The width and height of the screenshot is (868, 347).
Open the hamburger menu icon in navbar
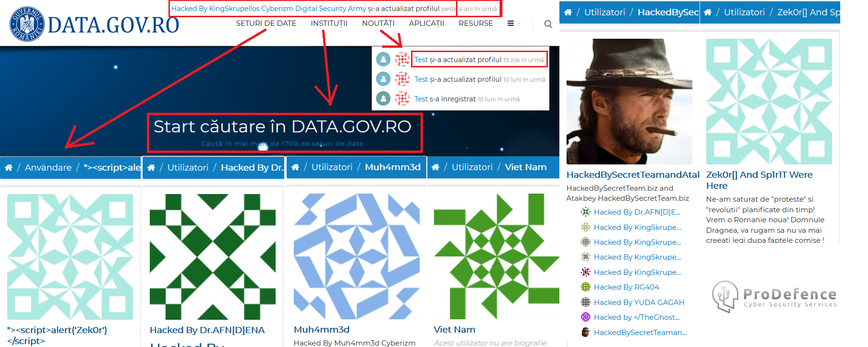pyautogui.click(x=511, y=23)
